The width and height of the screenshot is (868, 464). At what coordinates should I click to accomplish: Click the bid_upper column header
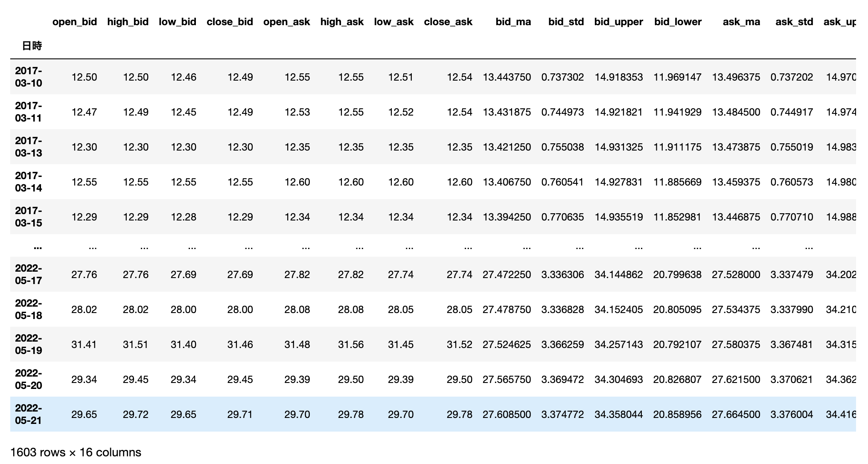coord(618,22)
